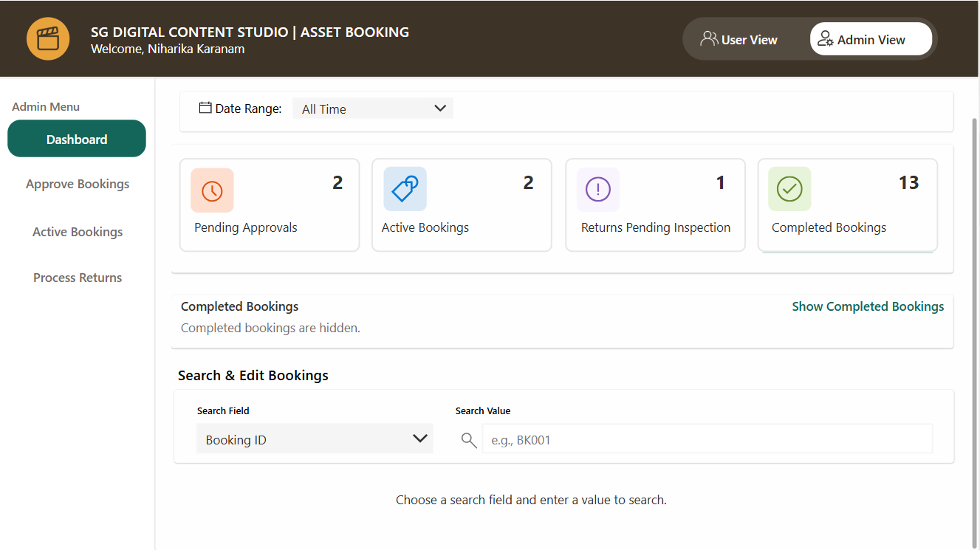The height and width of the screenshot is (550, 980).
Task: Click the person-gear icon in Admin View
Action: coord(826,39)
